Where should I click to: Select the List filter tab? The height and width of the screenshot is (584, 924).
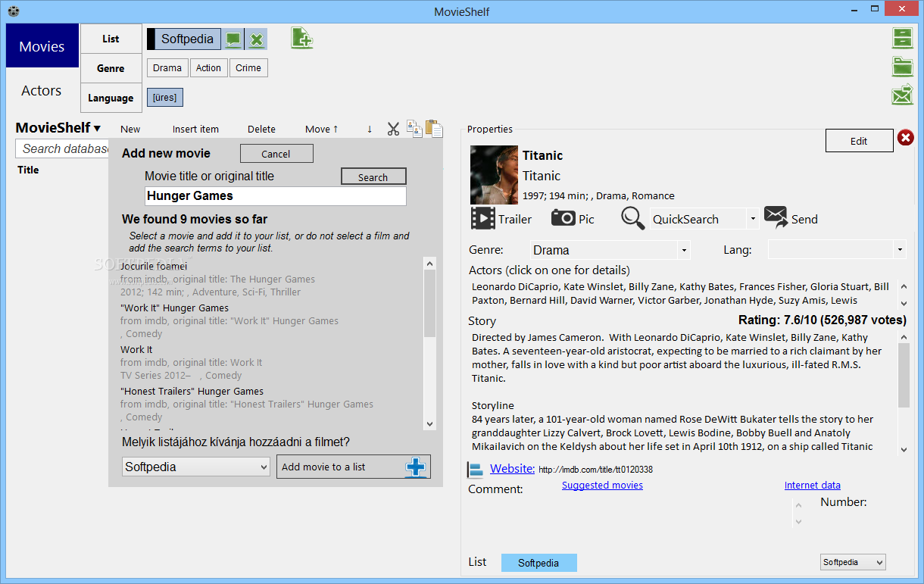pos(111,39)
